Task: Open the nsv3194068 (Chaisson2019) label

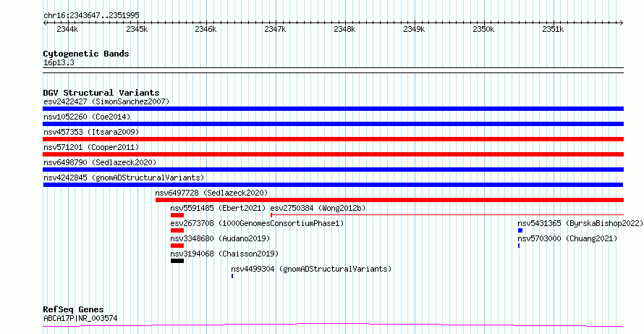Action: (x=224, y=254)
